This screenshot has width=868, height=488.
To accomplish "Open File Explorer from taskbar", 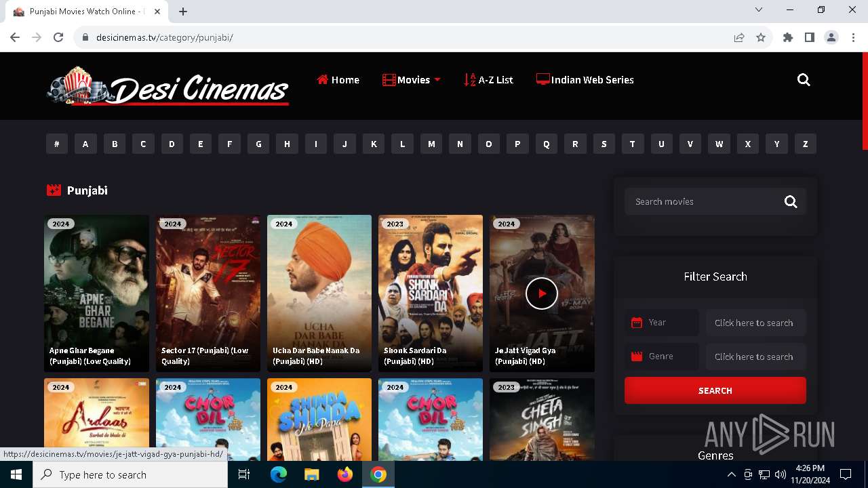I will (x=311, y=474).
